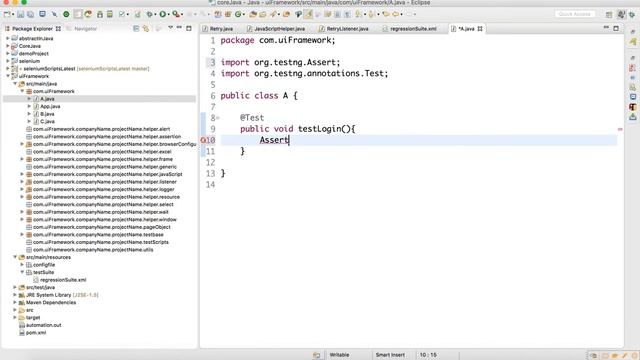Click the 10 : 15 cursor position

[x=428, y=355]
